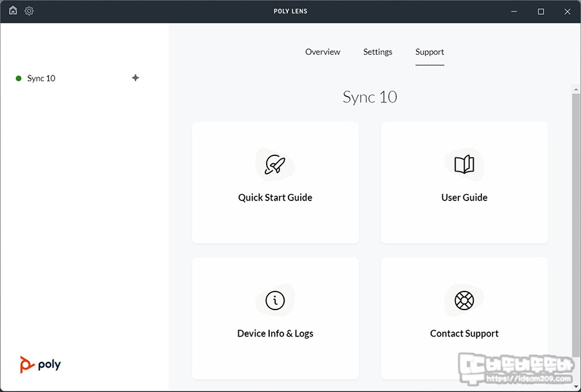Select Sync 10 device in sidebar
The height and width of the screenshot is (392, 581).
click(x=41, y=78)
